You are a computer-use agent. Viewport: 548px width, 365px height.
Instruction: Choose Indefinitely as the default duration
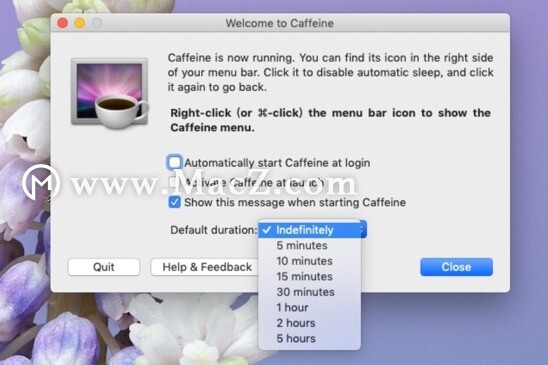pos(309,230)
